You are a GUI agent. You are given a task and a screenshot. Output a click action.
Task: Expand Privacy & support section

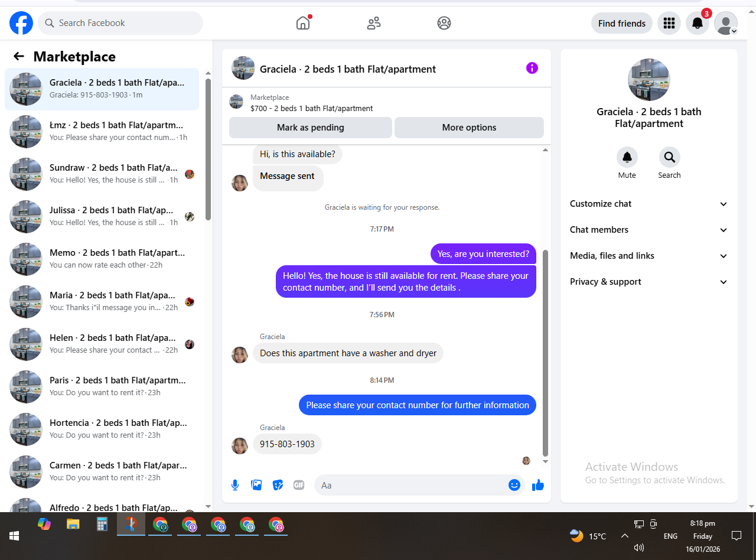(649, 282)
